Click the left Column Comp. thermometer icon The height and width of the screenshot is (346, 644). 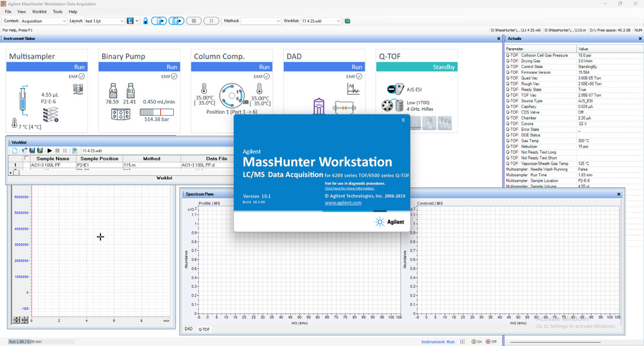(204, 89)
